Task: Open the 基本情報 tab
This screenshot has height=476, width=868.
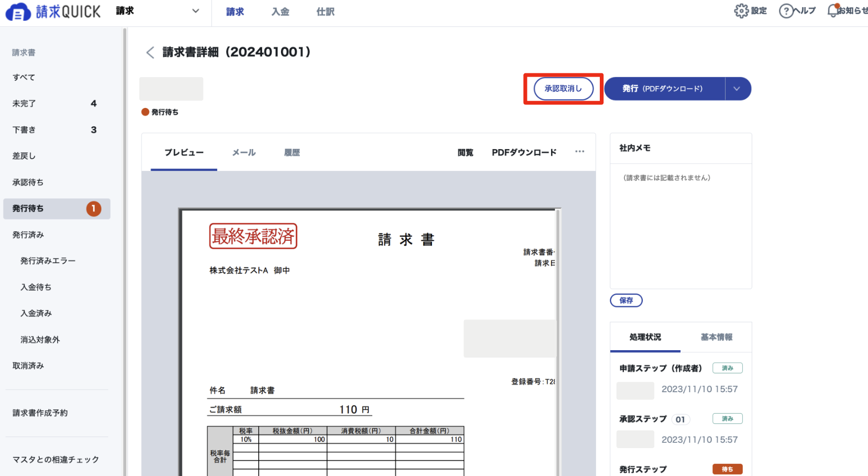Action: click(716, 337)
